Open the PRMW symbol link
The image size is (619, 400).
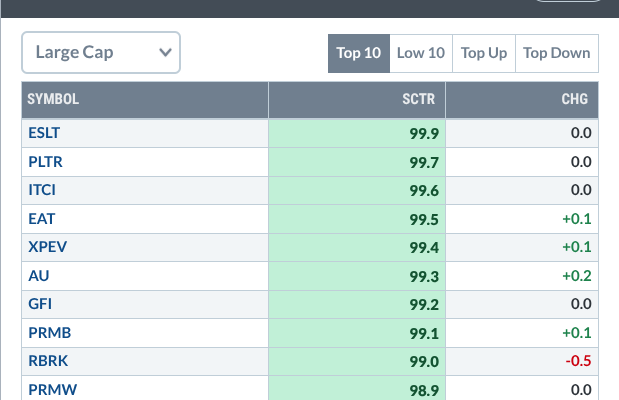(53, 390)
